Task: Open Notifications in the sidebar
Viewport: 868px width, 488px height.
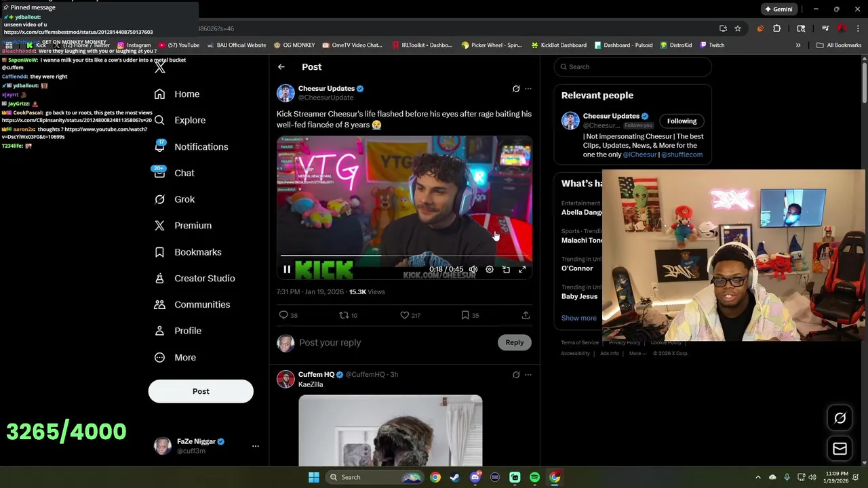Action: click(x=191, y=146)
